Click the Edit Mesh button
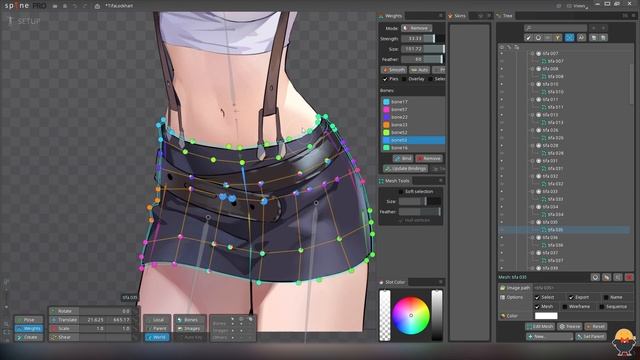The width and height of the screenshot is (640, 360). coord(540,327)
